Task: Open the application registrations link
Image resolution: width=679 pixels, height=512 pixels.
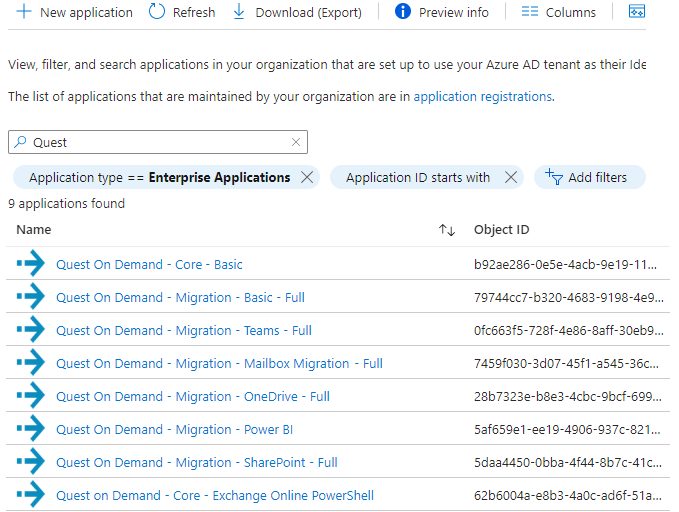Action: coord(482,97)
